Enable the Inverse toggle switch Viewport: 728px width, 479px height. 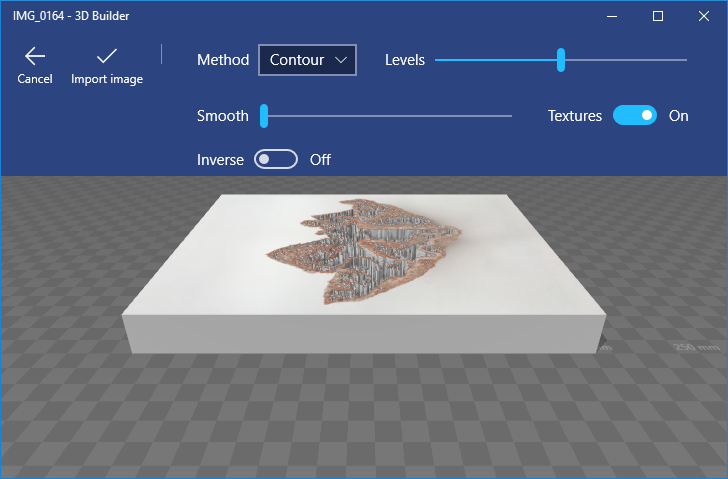click(x=276, y=159)
